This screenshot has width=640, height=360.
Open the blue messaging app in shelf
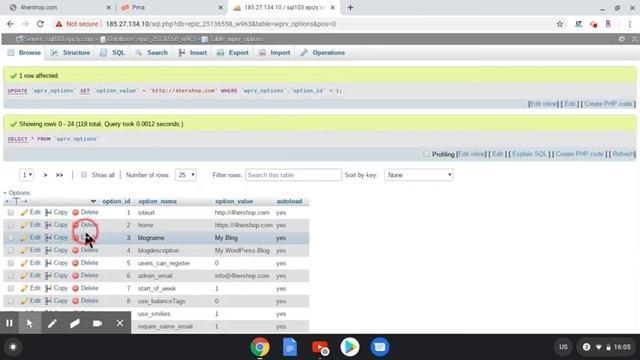[380, 347]
